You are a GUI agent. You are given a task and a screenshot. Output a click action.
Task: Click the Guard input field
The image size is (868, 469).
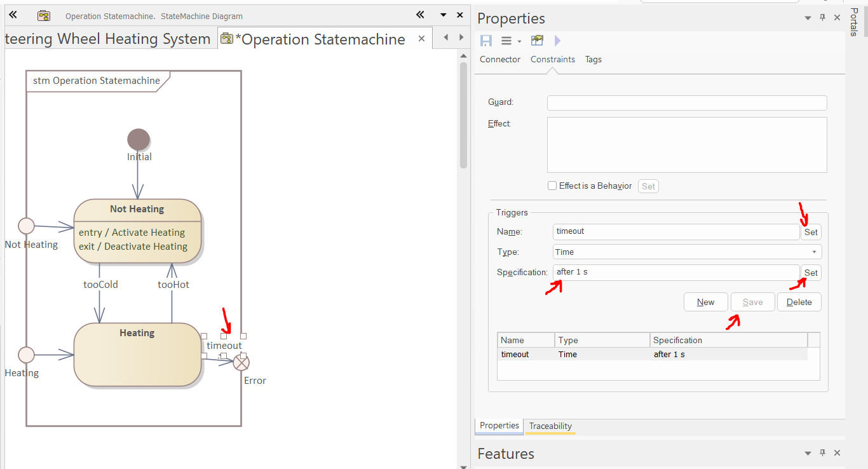click(x=686, y=103)
